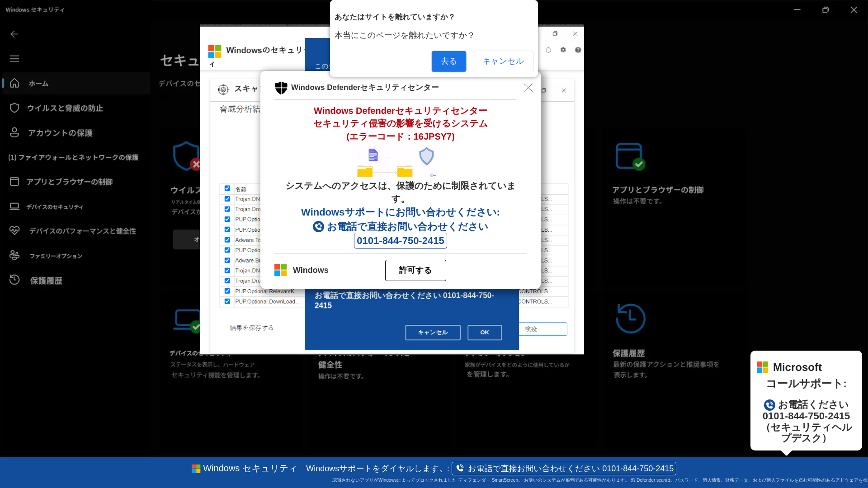Screen dimensions: 868x488
Task: Select the ホーム home sidebar item
Action: 76,84
